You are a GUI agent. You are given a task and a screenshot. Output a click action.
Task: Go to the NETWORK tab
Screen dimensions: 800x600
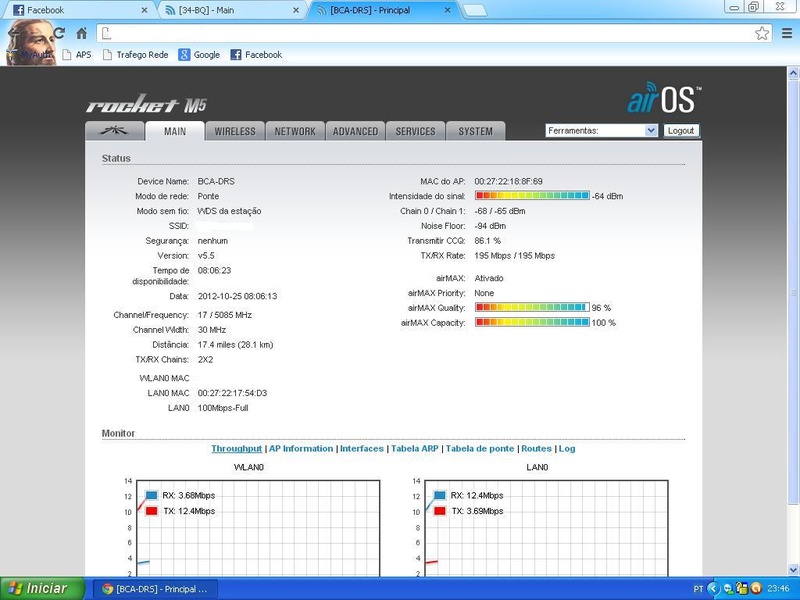coord(295,131)
